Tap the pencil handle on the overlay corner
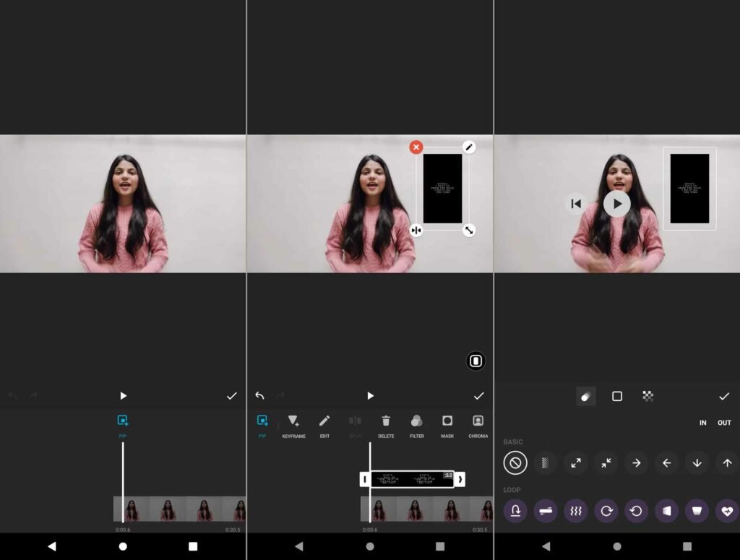Screen dimensions: 740x560 468,147
